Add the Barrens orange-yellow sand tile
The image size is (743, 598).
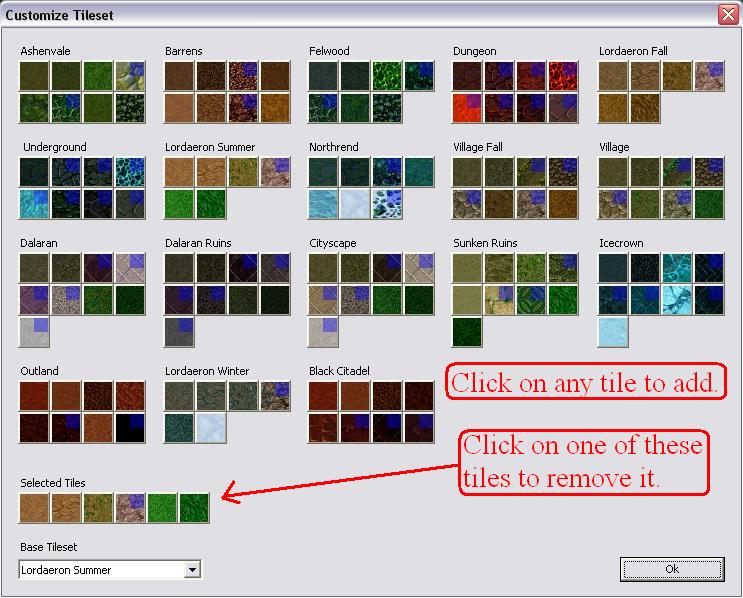pyautogui.click(x=276, y=108)
